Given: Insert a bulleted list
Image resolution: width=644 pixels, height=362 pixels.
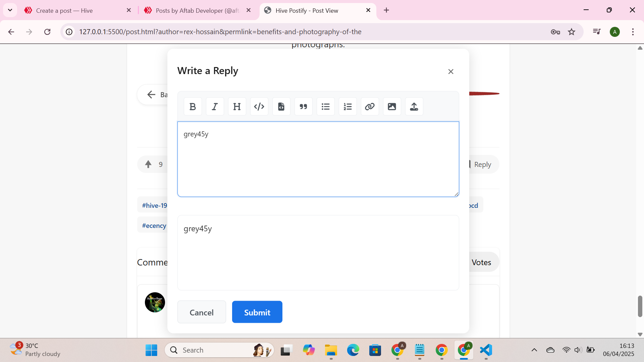Looking at the screenshot, I should [325, 107].
